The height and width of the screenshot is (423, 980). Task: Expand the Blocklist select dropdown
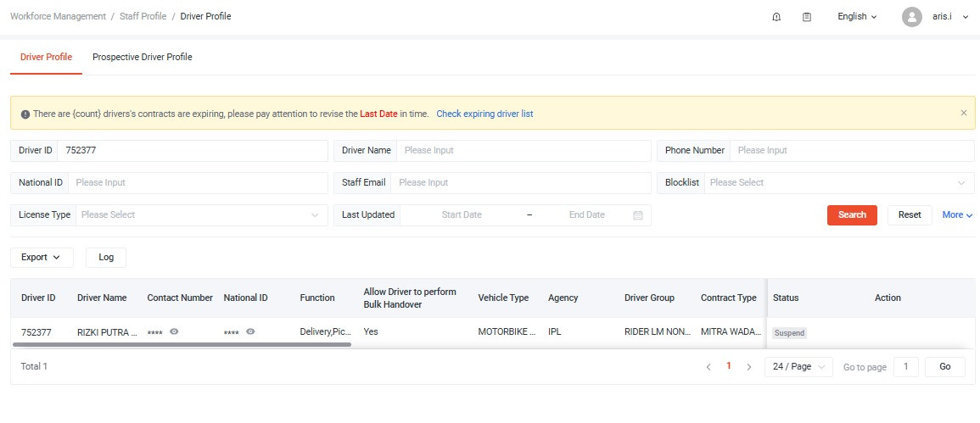[x=836, y=183]
